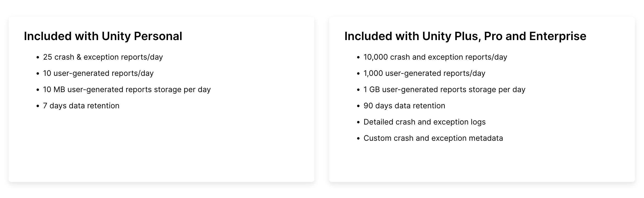Image resolution: width=644 pixels, height=198 pixels.
Task: Select the "90 days data retention" line
Action: [404, 106]
